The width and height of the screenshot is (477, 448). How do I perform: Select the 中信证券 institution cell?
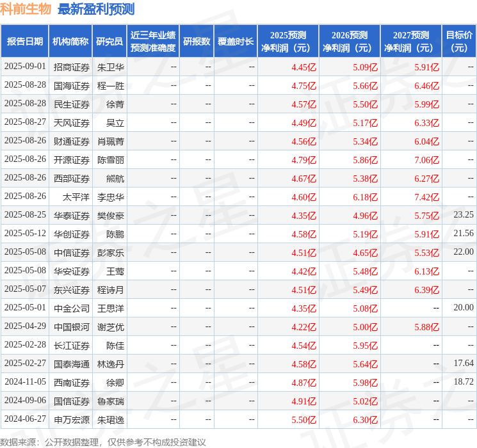tap(72, 253)
